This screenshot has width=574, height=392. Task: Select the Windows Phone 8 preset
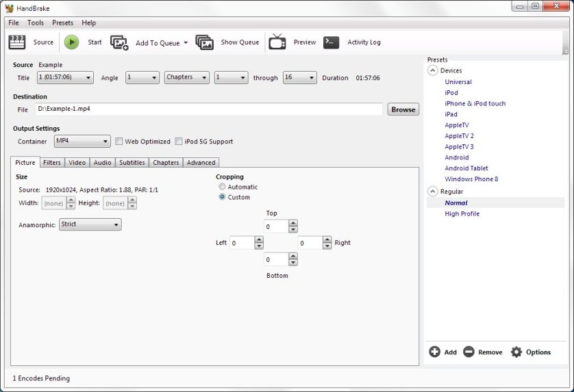pyautogui.click(x=471, y=179)
